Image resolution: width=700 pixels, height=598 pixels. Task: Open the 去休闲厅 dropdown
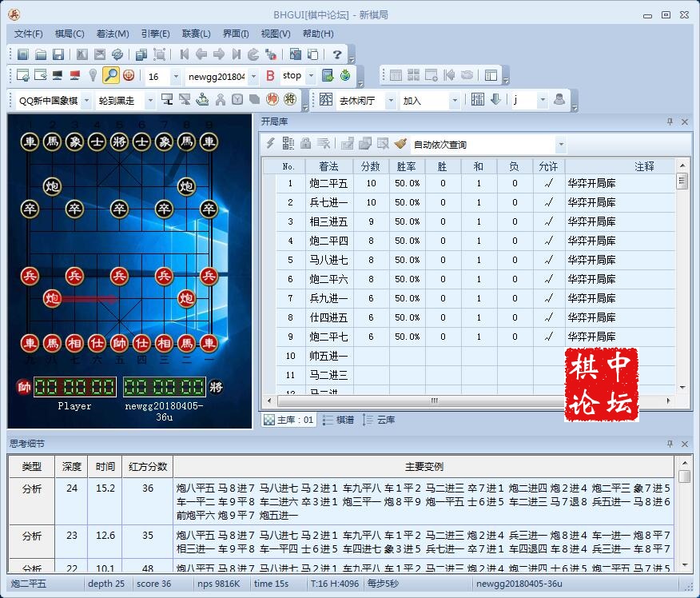pyautogui.click(x=391, y=101)
